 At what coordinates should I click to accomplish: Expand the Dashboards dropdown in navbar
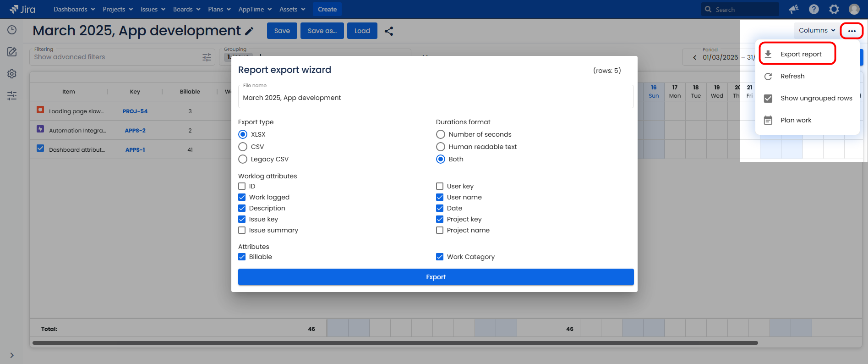tap(74, 9)
